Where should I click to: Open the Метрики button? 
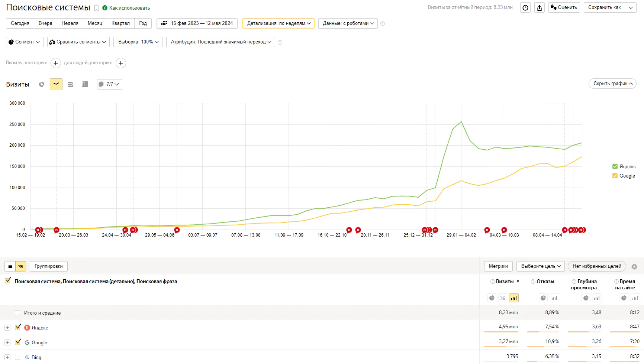[498, 266]
